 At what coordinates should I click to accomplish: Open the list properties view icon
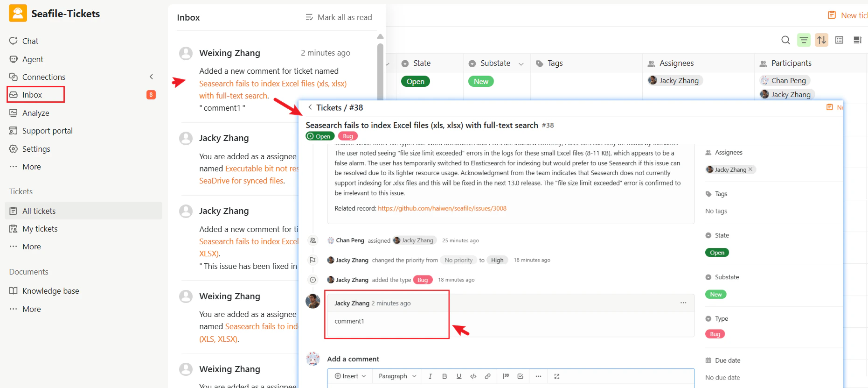click(x=840, y=40)
